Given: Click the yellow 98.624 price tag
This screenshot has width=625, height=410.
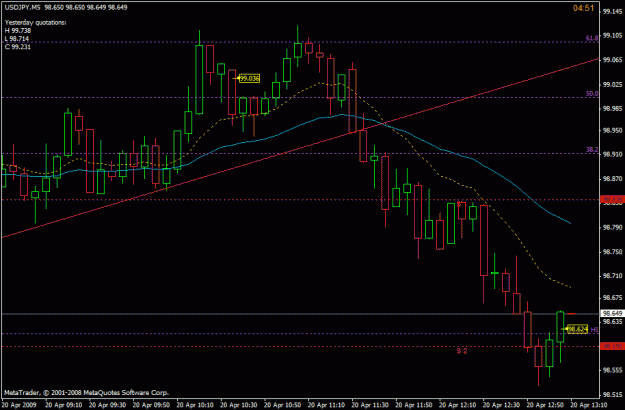Looking at the screenshot, I should (578, 329).
